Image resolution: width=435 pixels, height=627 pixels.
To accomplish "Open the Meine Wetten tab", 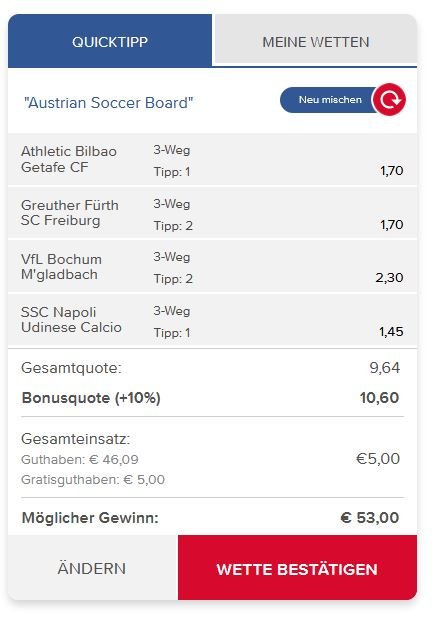I will (316, 40).
